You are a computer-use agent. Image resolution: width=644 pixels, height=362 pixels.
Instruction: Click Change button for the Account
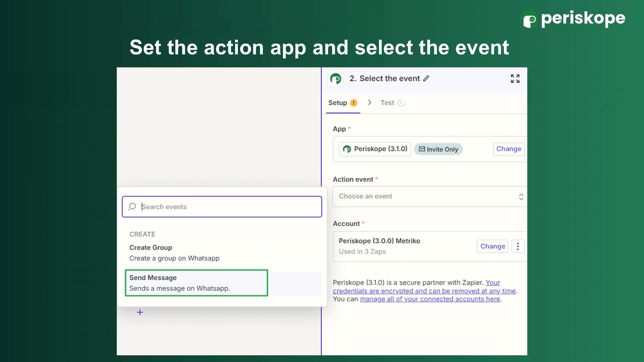492,246
